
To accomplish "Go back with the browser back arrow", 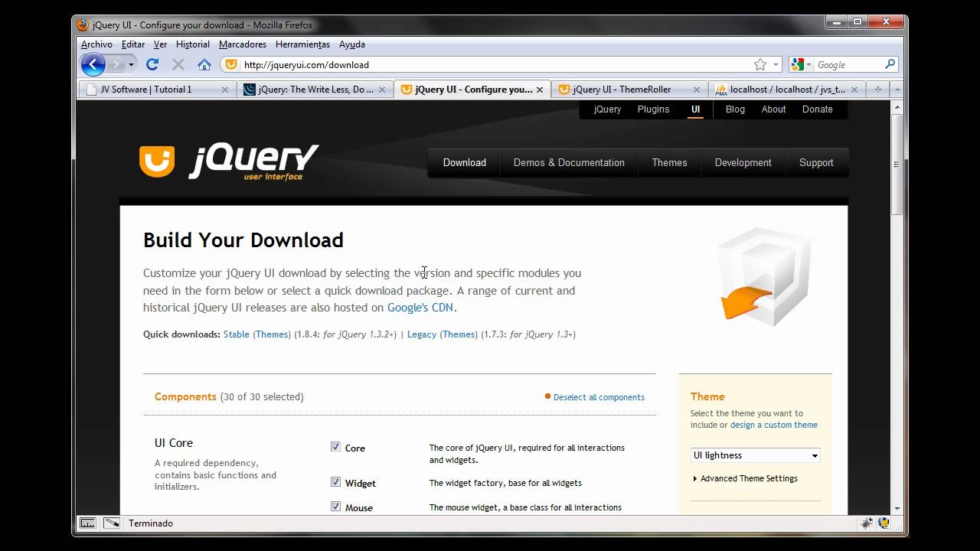I will [x=93, y=64].
